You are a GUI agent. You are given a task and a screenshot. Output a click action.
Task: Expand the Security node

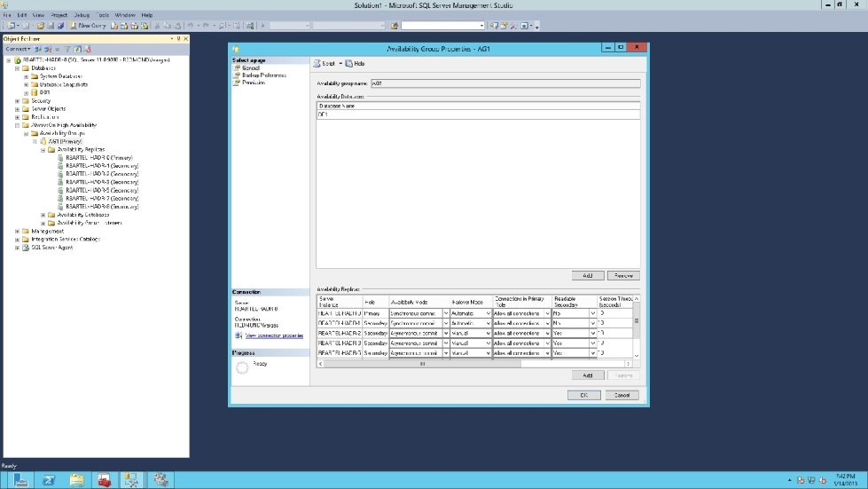(x=17, y=101)
